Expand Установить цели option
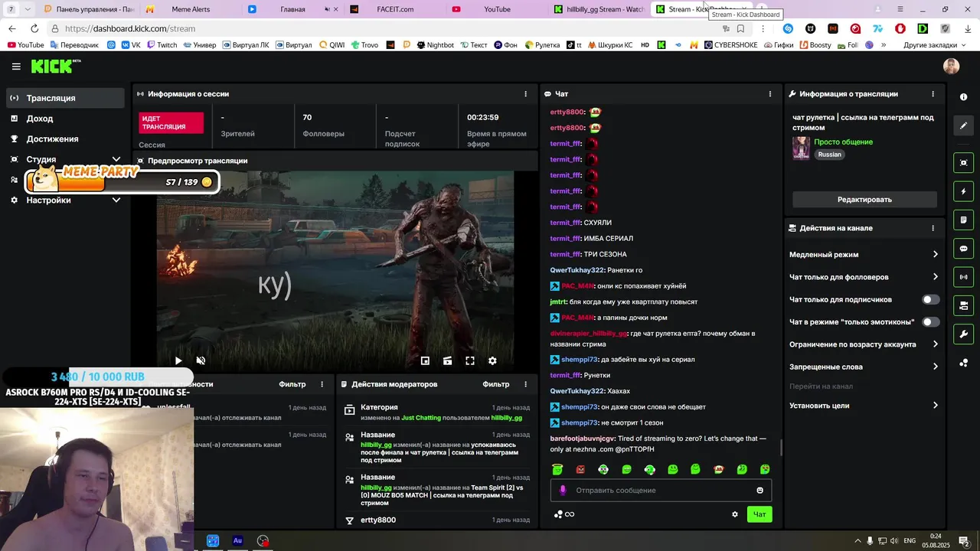 click(864, 406)
